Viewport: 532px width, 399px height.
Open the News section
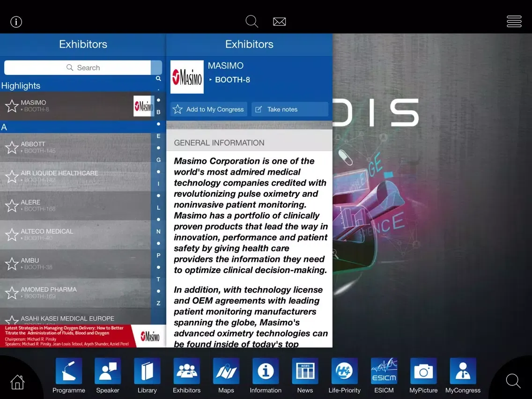pos(305,376)
